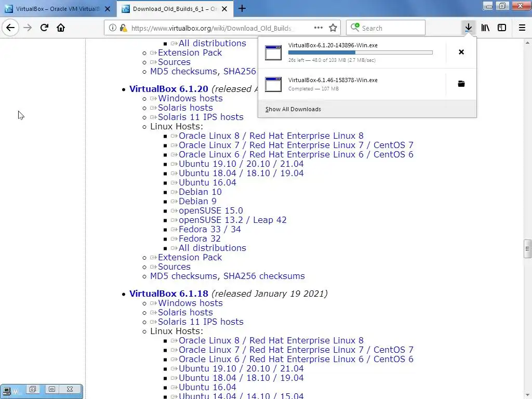Close the Download_Old_Builds_6_1 tab
Image resolution: width=532 pixels, height=399 pixels.
pos(224,9)
